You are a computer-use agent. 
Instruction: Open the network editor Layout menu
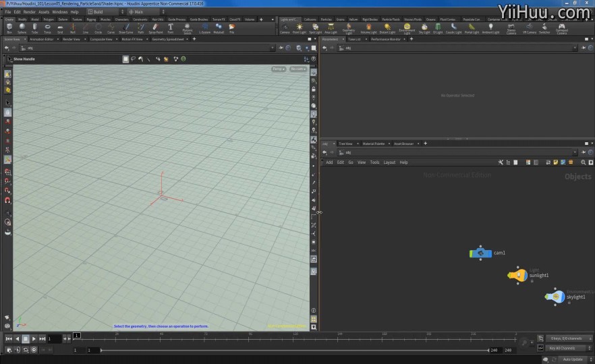pos(389,162)
